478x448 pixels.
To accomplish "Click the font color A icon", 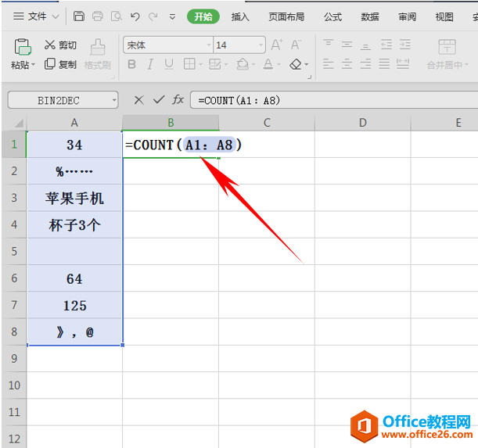I will [x=268, y=64].
